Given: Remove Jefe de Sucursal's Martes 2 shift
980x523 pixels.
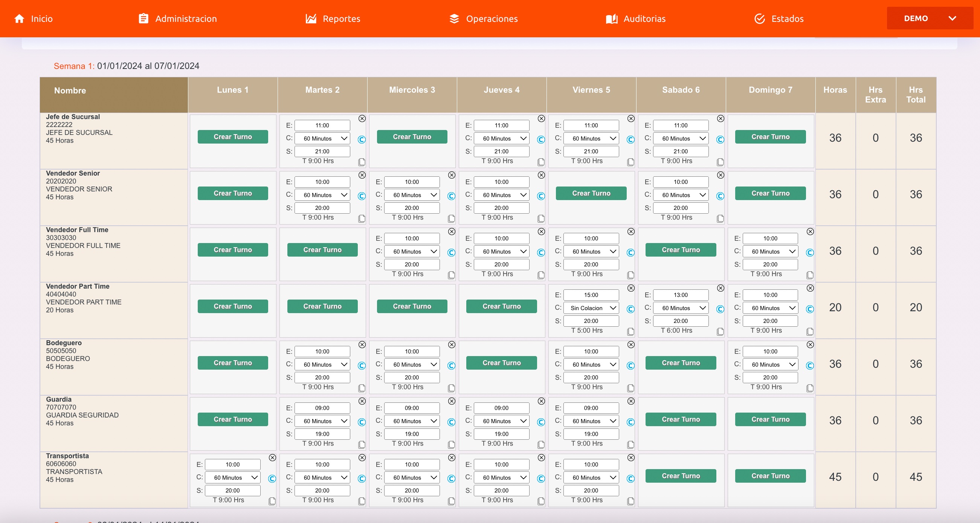Looking at the screenshot, I should click(362, 118).
